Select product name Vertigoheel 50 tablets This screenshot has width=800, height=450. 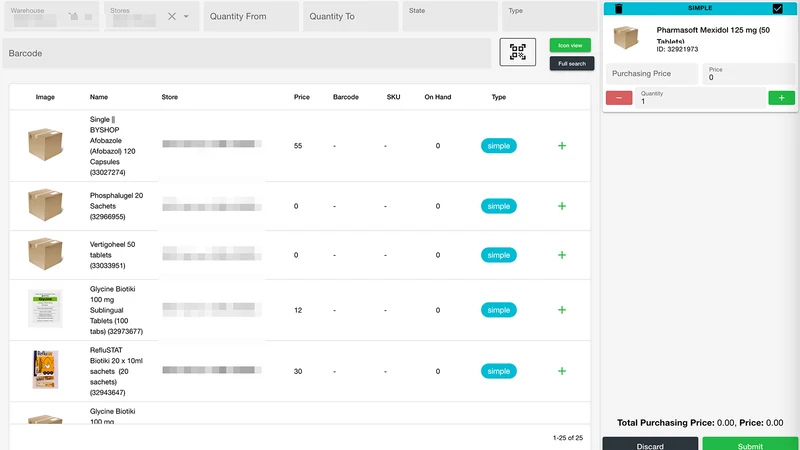click(x=112, y=255)
